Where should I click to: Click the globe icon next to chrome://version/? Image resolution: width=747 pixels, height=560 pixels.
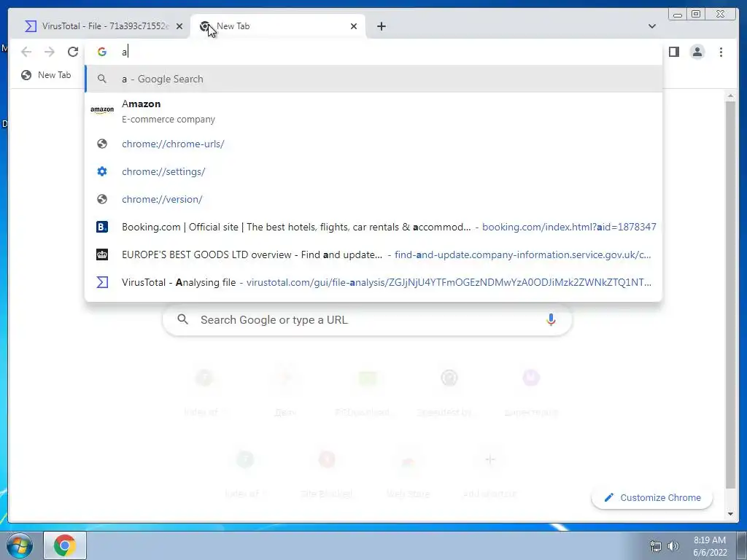102,199
